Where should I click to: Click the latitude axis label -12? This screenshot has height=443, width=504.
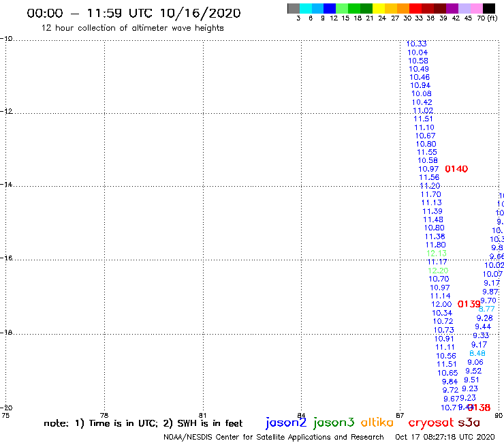pyautogui.click(x=6, y=111)
